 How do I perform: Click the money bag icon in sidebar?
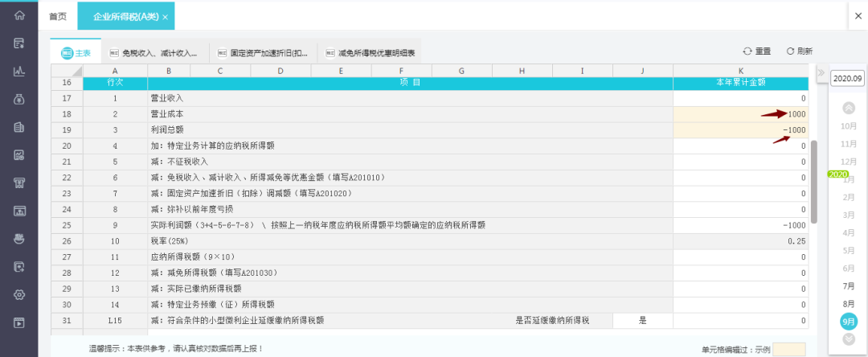point(19,100)
